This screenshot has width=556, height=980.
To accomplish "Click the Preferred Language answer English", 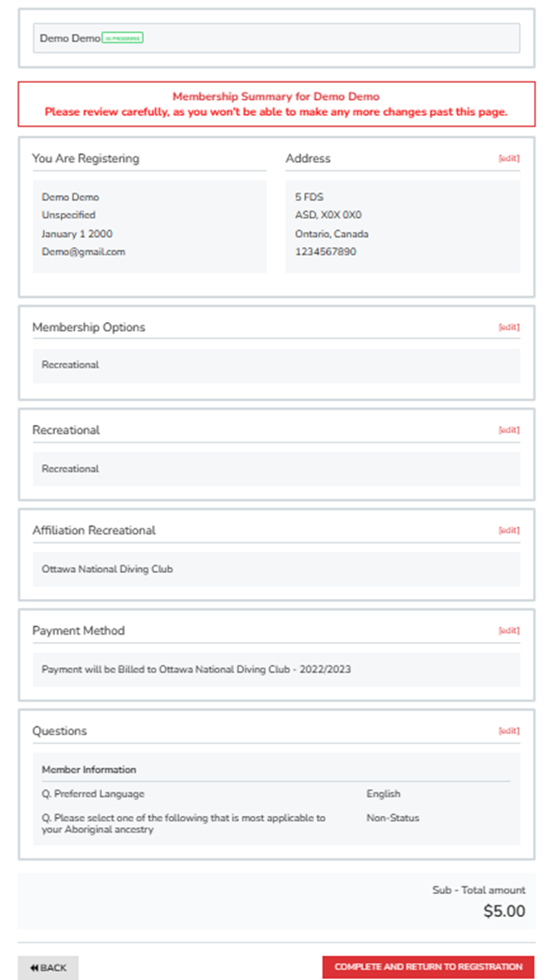I will tap(384, 794).
